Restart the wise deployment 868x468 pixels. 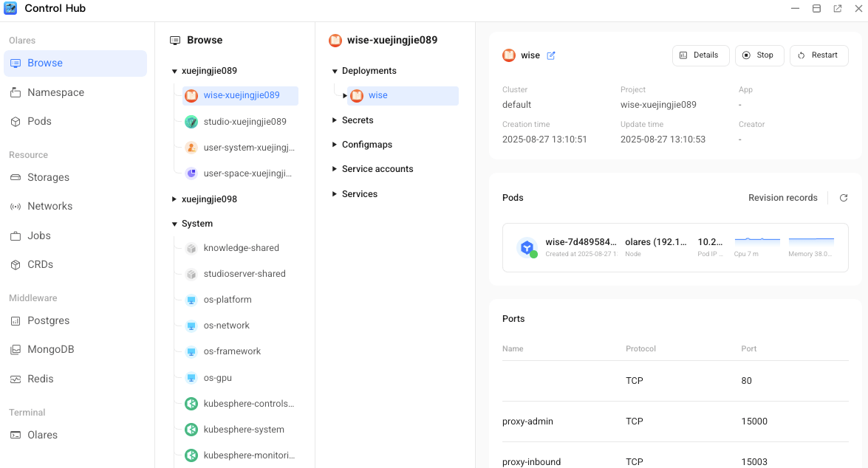819,55
